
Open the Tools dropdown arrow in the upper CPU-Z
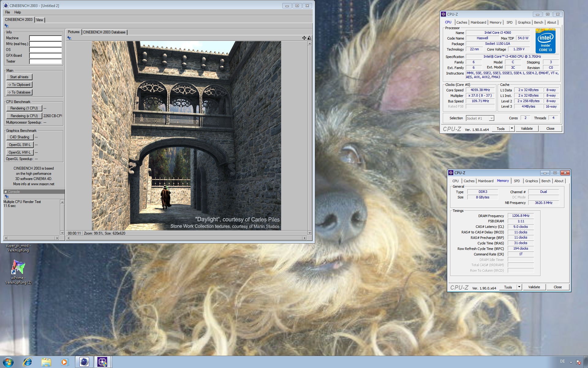click(x=512, y=128)
